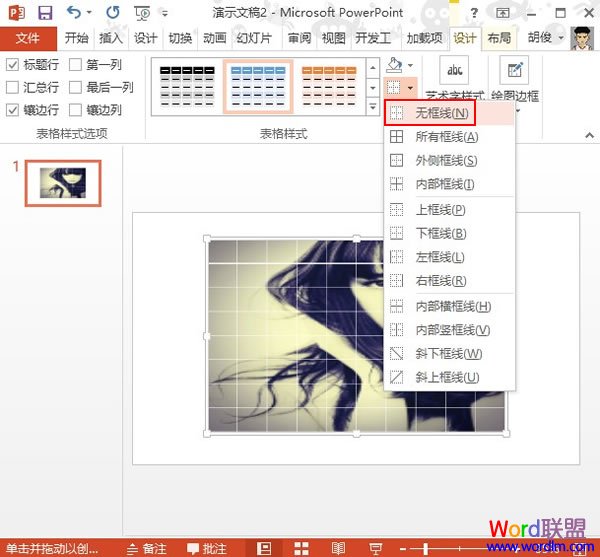The height and width of the screenshot is (557, 600).
Task: Click the PowerPoint application logo icon
Action: (x=17, y=13)
